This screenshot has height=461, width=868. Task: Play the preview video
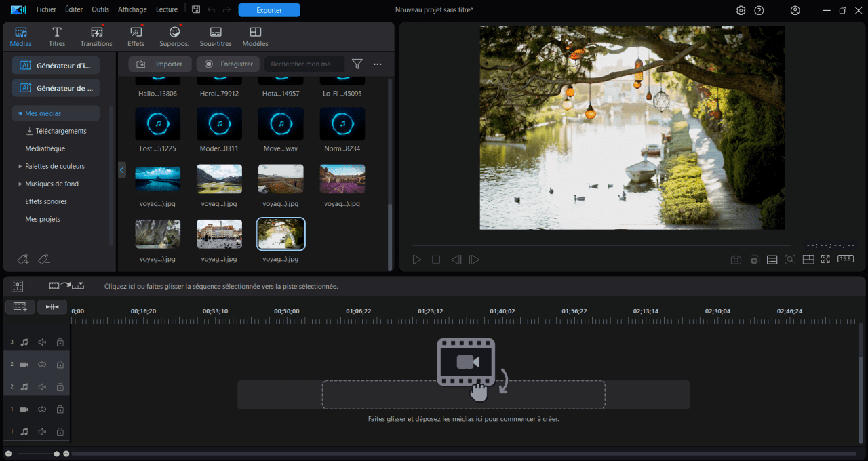click(x=417, y=260)
